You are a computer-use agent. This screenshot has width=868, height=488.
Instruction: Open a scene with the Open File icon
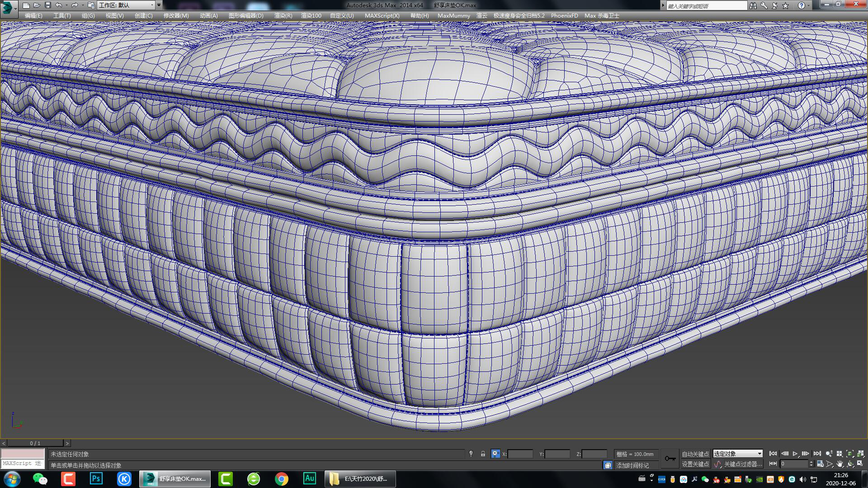coord(37,5)
